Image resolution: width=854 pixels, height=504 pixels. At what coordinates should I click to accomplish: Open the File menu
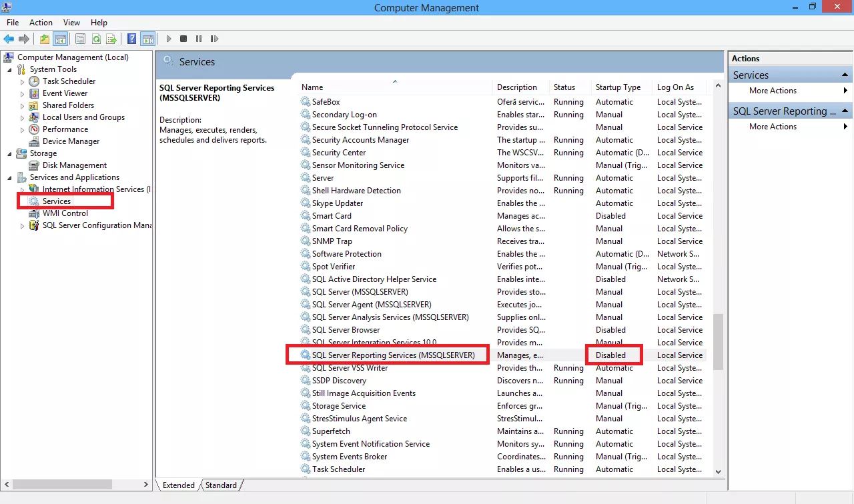pyautogui.click(x=13, y=23)
